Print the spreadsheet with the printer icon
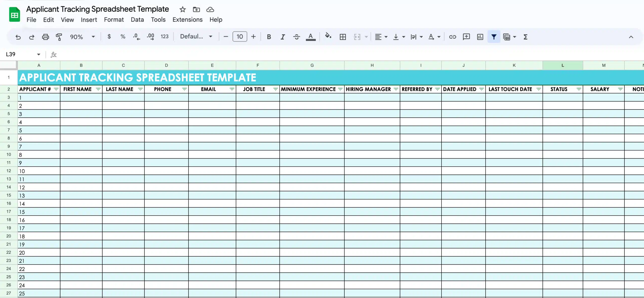 pos(45,37)
